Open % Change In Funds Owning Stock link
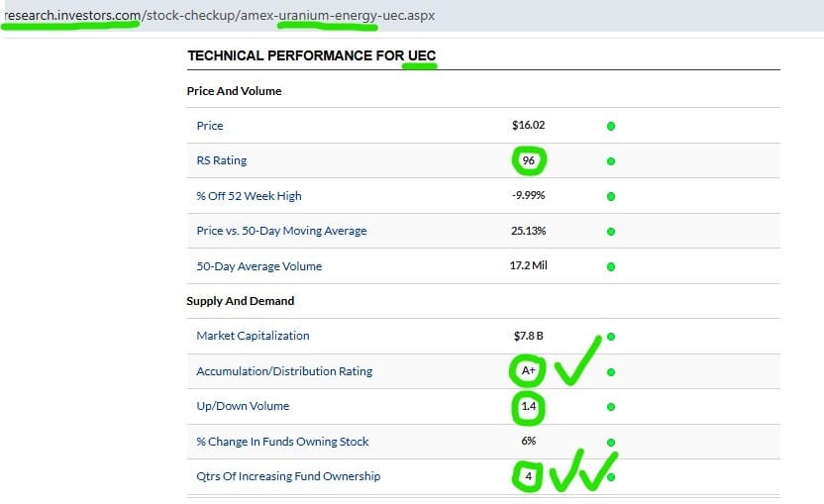The image size is (824, 504). [282, 442]
